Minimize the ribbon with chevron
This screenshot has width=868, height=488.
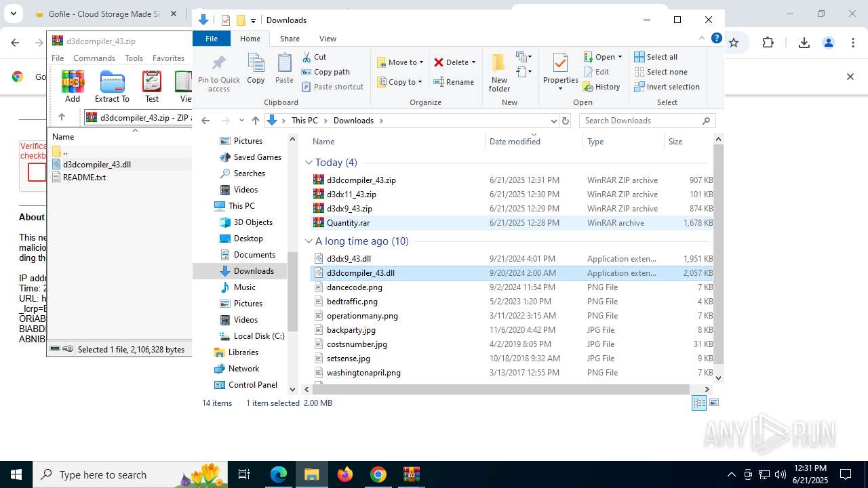click(702, 39)
